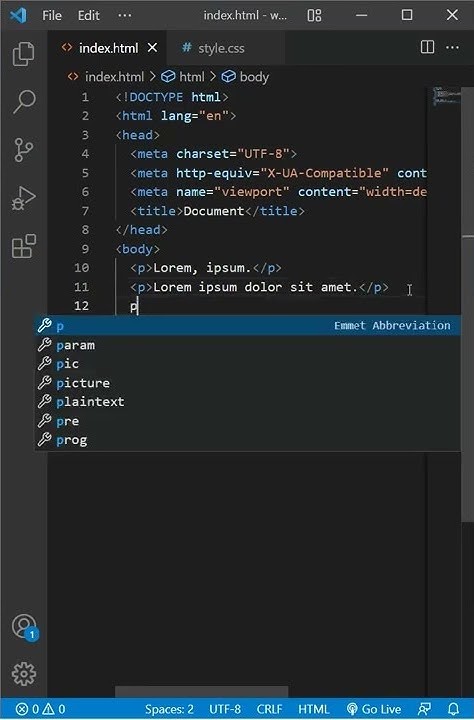Choose the 'plaintext' suggestion
The width and height of the screenshot is (474, 720).
248,402
